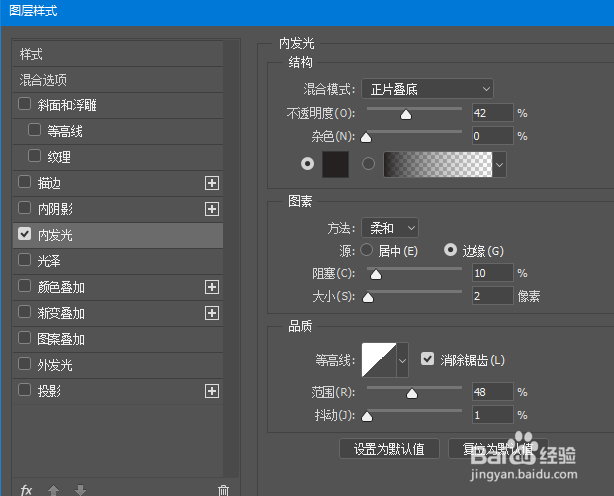Screen dimensions: 614x496
Task: Open the 混合模式 正片叠底 dropdown
Action: (427, 89)
